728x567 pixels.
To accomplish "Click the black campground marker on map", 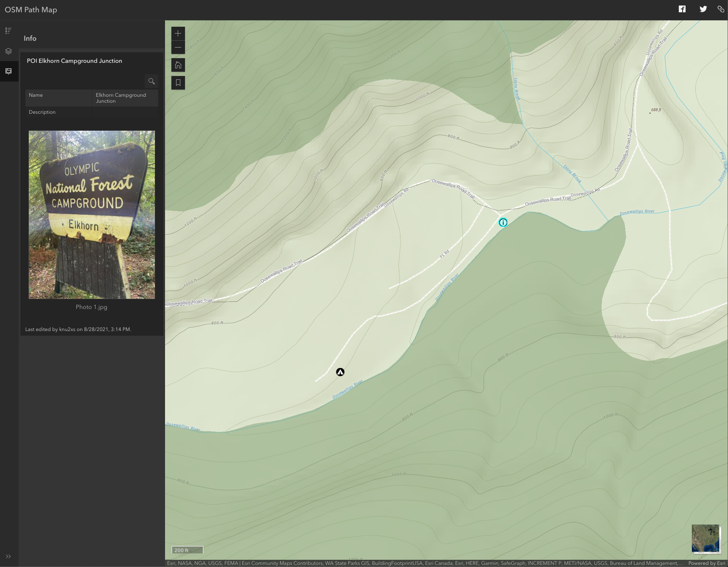I will click(x=340, y=372).
